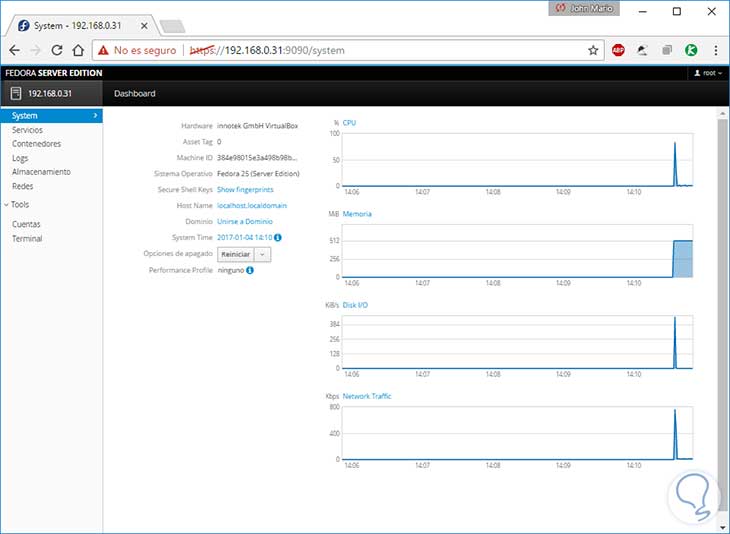
Task: Open Redes in the sidebar
Action: click(22, 186)
